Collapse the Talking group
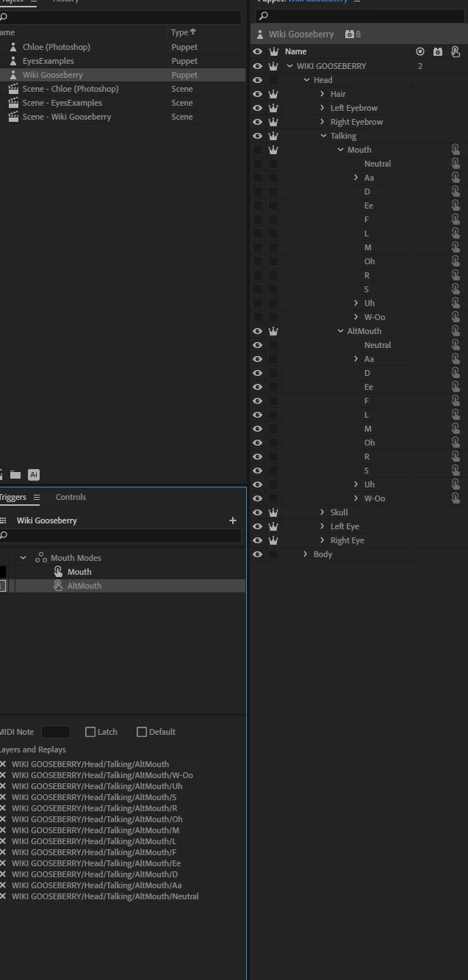 [x=323, y=136]
